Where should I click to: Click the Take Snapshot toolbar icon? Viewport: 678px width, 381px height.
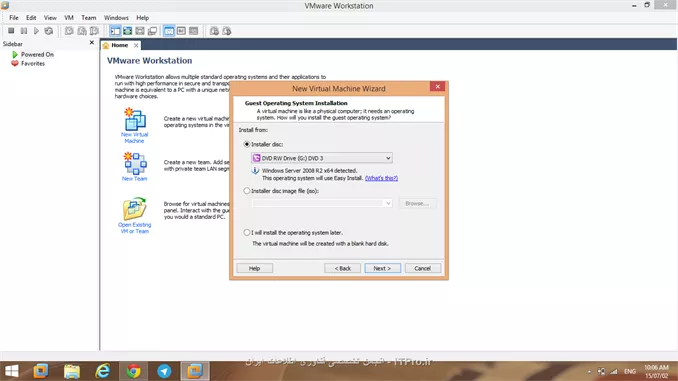point(69,31)
